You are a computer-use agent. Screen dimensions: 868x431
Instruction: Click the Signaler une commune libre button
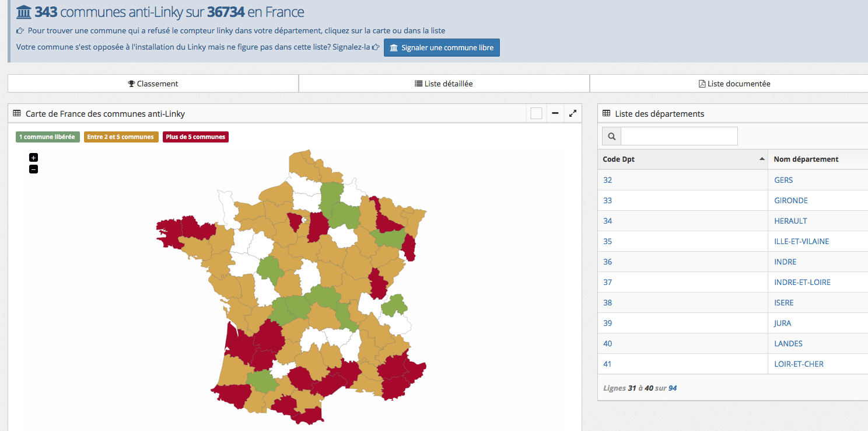(442, 48)
